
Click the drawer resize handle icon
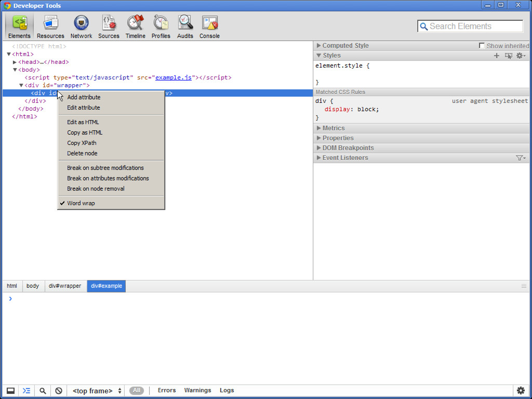pyautogui.click(x=524, y=286)
